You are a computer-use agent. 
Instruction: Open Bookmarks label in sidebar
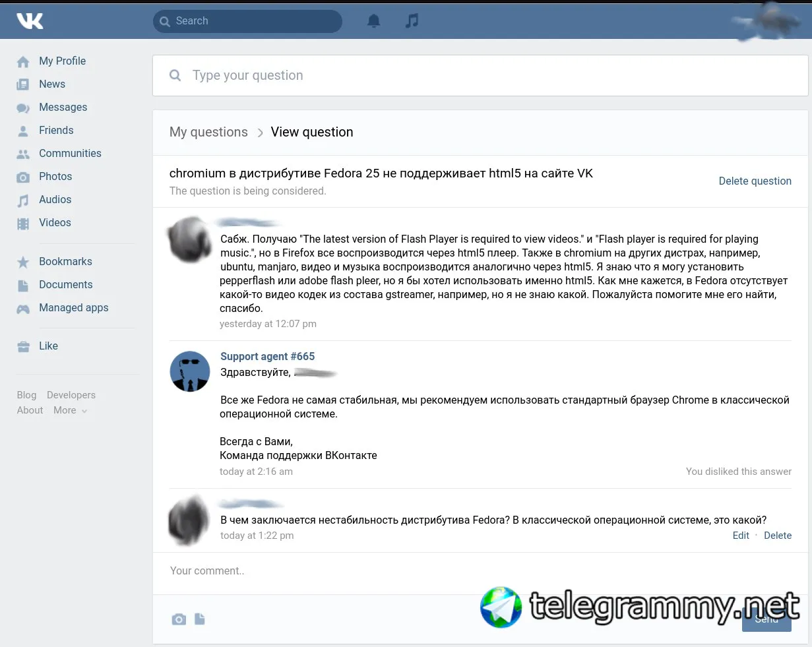[x=65, y=261]
